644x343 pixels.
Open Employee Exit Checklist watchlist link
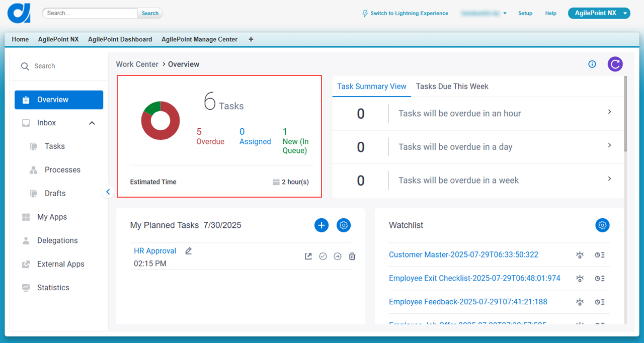tap(474, 279)
